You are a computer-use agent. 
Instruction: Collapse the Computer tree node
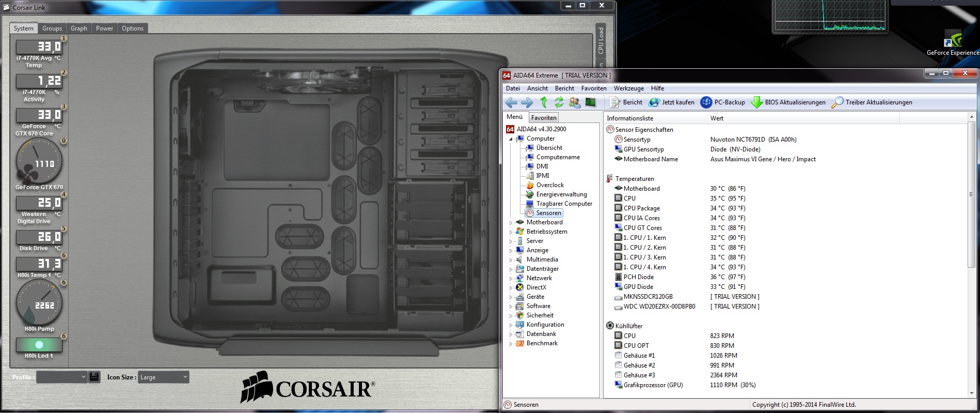[511, 139]
